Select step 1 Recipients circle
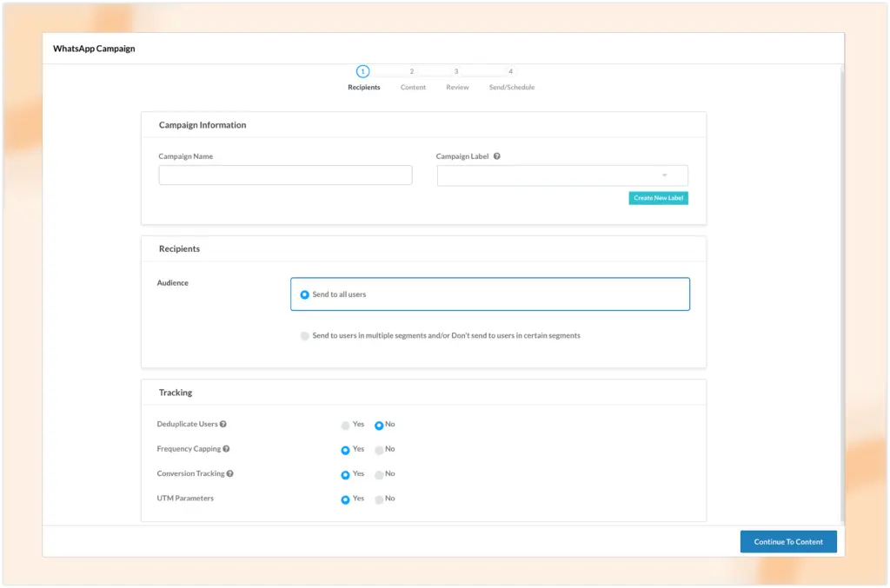890x588 pixels. click(363, 71)
